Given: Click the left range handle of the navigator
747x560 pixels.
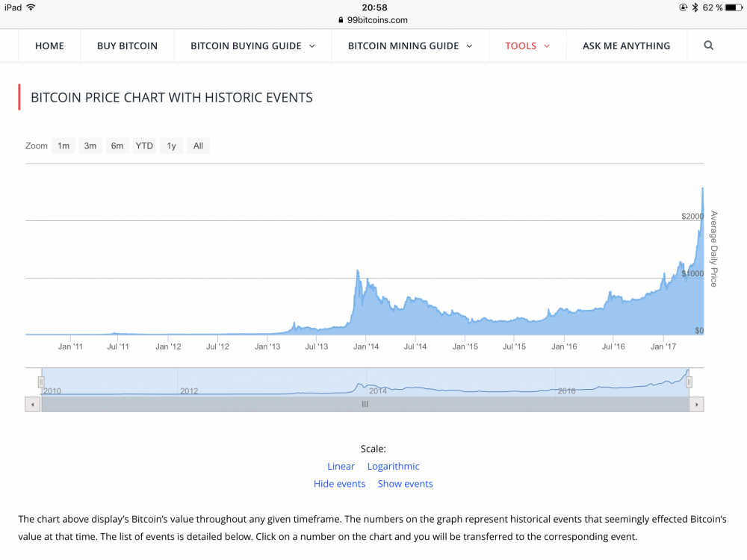Looking at the screenshot, I should tap(42, 382).
